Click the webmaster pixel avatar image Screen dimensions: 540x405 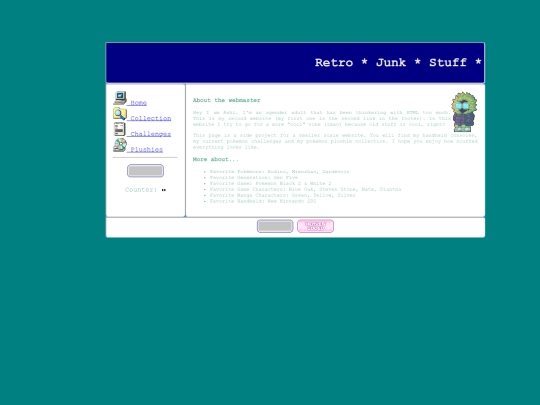coord(464,112)
